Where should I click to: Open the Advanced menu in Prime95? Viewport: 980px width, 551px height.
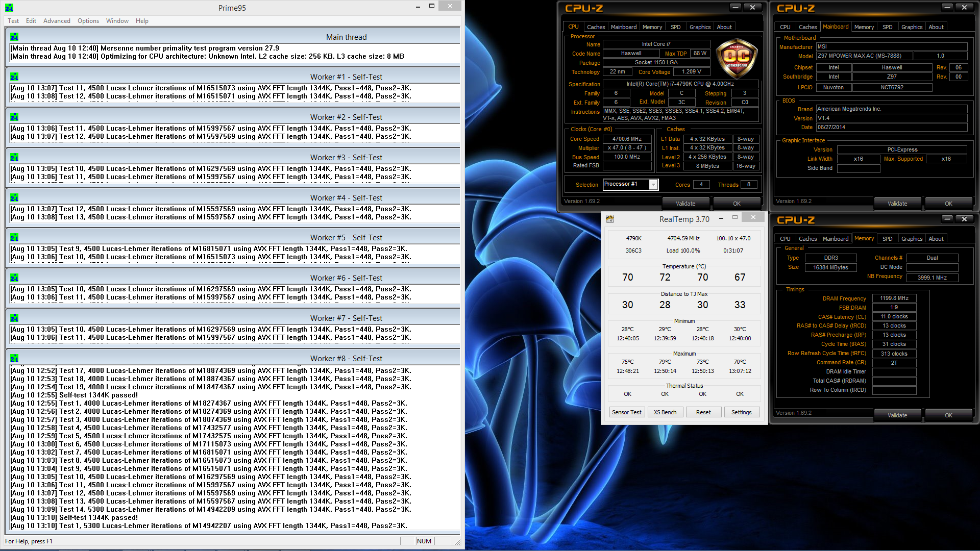57,21
